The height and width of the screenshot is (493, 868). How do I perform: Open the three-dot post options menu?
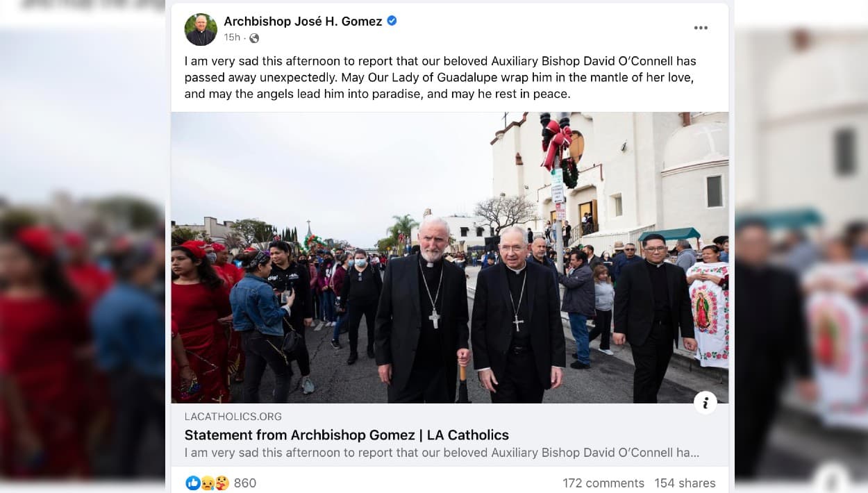[701, 28]
